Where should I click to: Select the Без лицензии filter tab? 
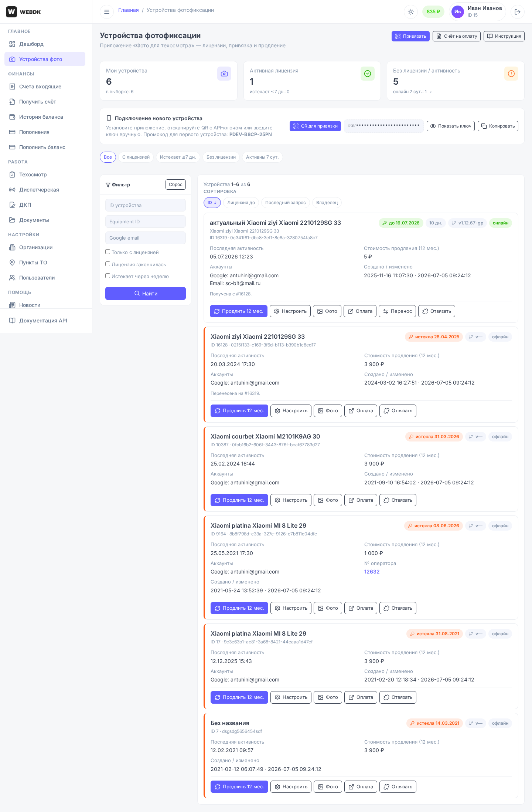221,157
